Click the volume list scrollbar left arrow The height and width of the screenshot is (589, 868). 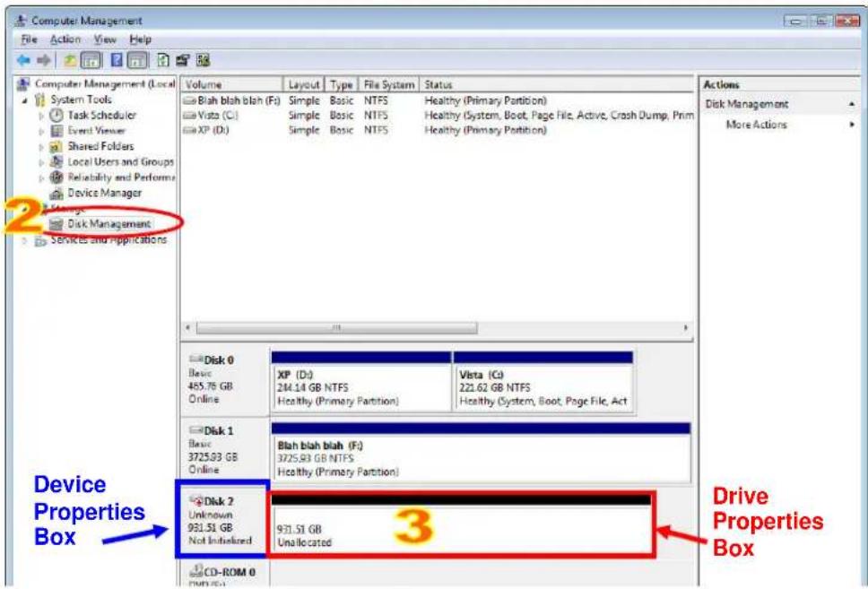pos(188,328)
